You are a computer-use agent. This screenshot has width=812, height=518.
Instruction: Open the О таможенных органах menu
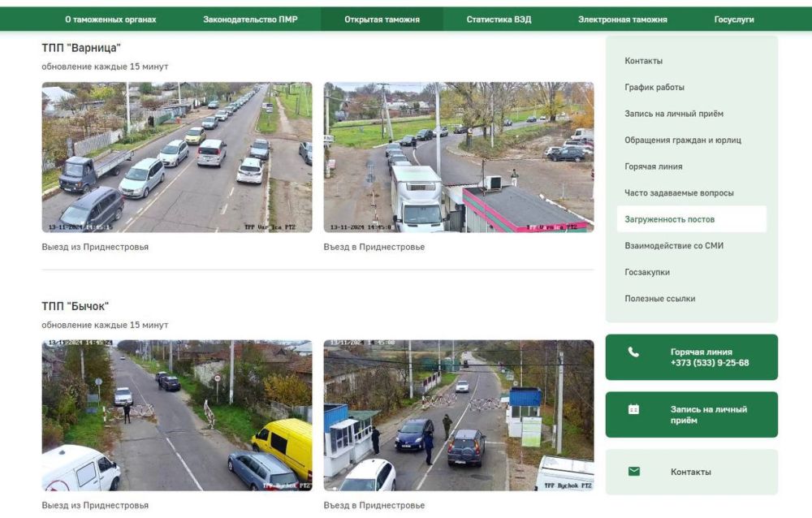110,19
